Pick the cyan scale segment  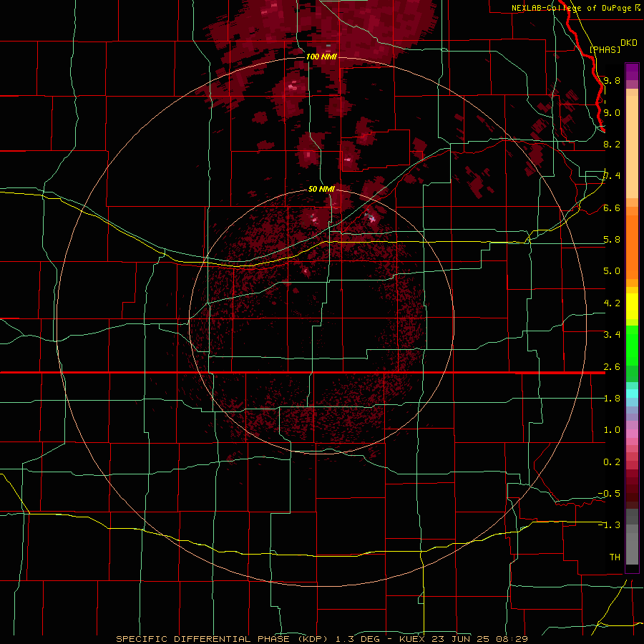[632, 394]
